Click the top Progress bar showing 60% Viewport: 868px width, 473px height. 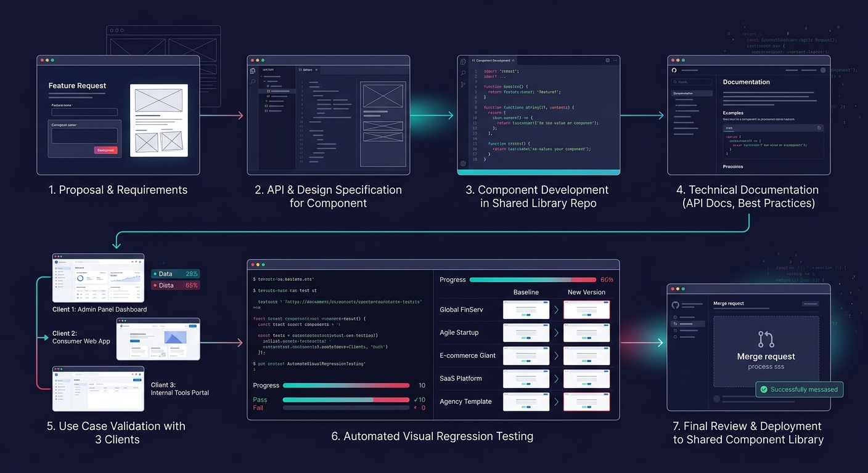point(533,280)
